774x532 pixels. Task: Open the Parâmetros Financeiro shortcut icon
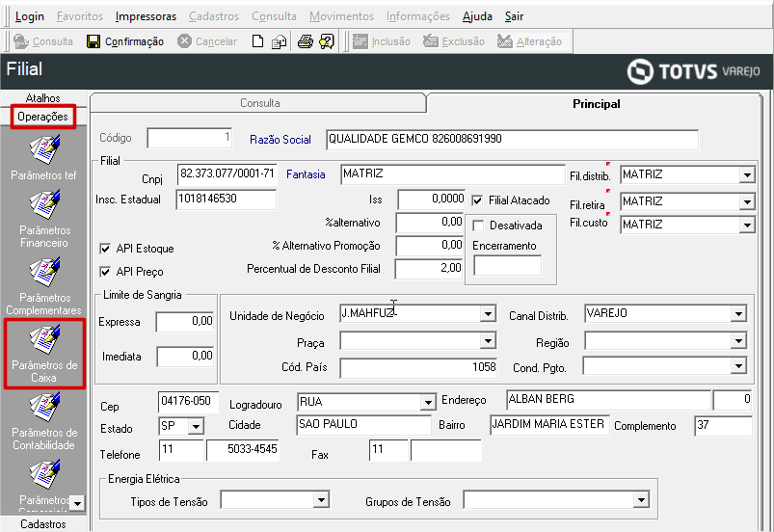(44, 205)
